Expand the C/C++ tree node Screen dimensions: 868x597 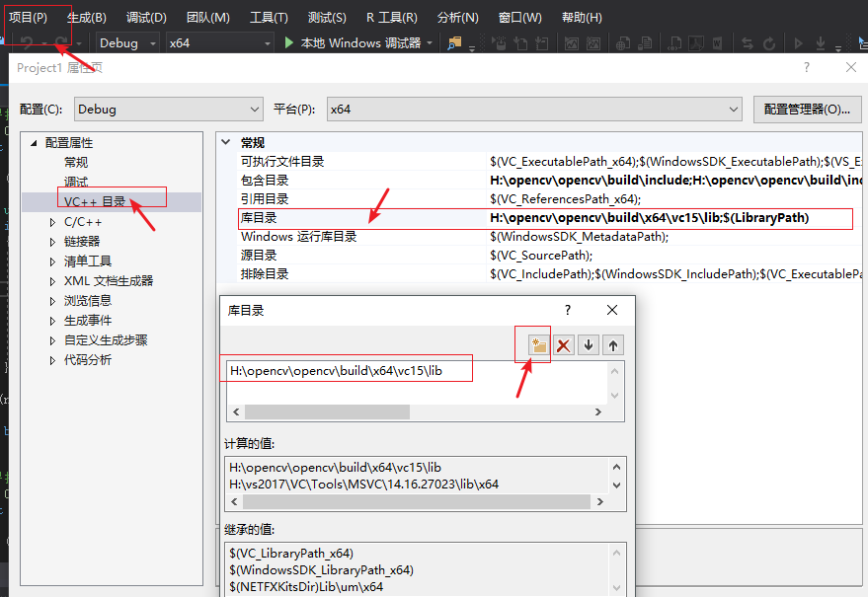click(52, 222)
